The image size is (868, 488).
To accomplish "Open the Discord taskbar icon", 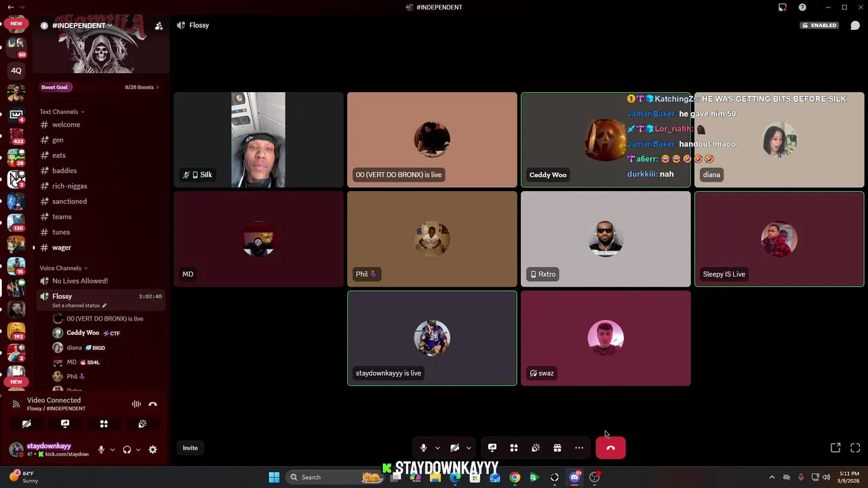I will (x=575, y=477).
